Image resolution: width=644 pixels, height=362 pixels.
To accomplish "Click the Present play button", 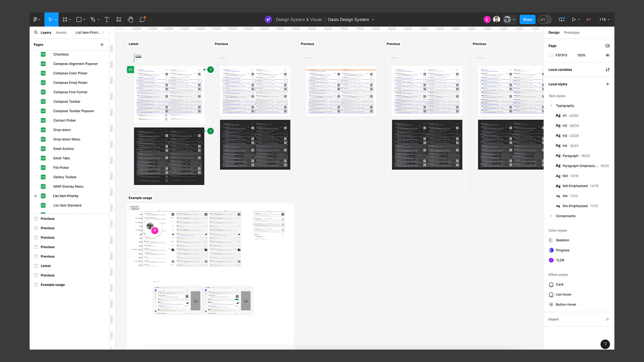I will click(x=574, y=19).
